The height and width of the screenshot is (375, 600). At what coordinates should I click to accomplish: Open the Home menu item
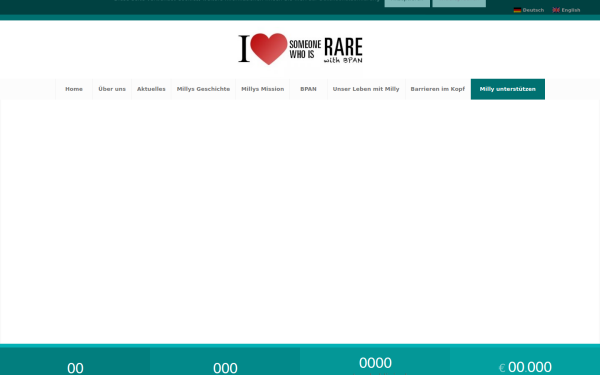pos(74,89)
